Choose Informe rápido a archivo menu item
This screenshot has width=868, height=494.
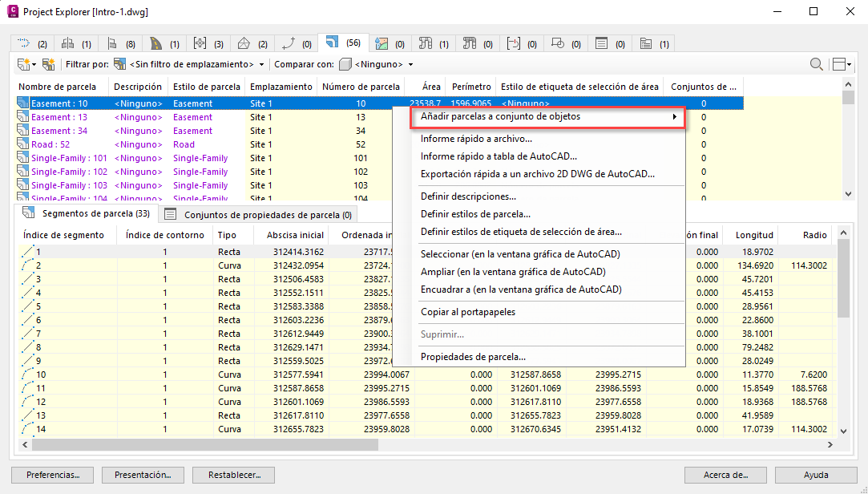(476, 139)
